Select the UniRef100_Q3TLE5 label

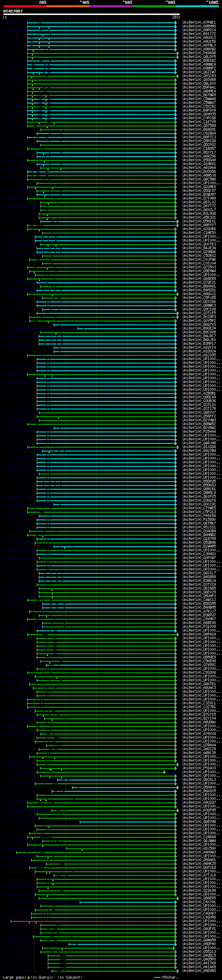pos(199,313)
